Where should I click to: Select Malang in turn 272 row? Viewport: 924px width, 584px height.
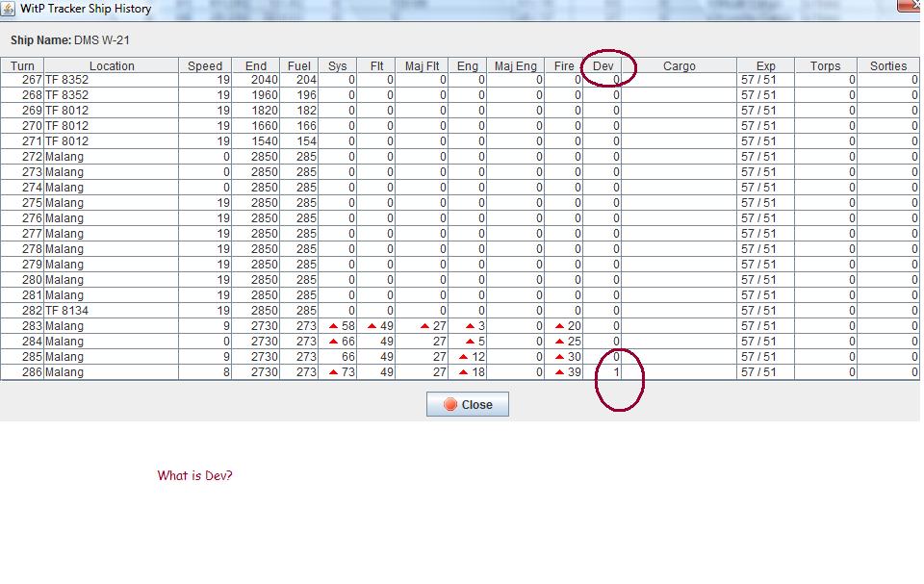tap(112, 157)
